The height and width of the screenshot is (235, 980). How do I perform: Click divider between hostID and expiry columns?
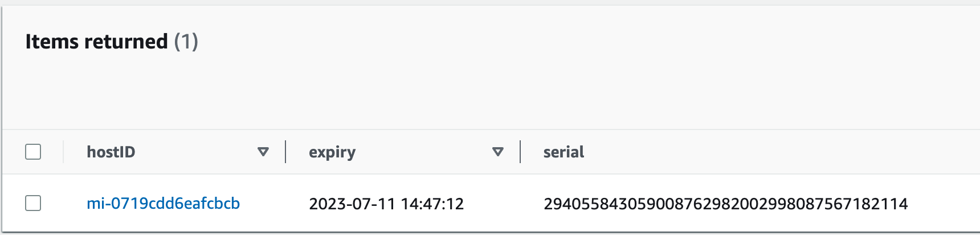pyautogui.click(x=285, y=152)
